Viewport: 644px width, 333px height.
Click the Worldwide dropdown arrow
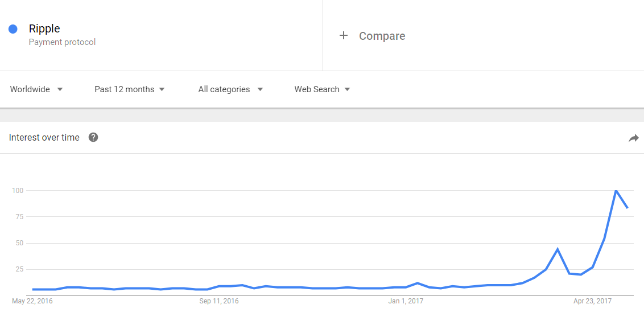pos(60,89)
